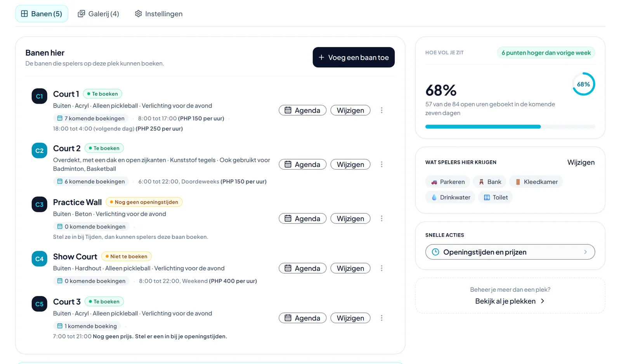The image size is (621, 364).
Task: Click the Kleedkamer amenity chip
Action: (x=536, y=182)
